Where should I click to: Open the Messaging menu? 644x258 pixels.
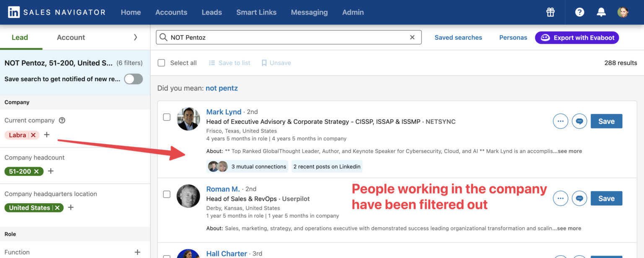[309, 12]
